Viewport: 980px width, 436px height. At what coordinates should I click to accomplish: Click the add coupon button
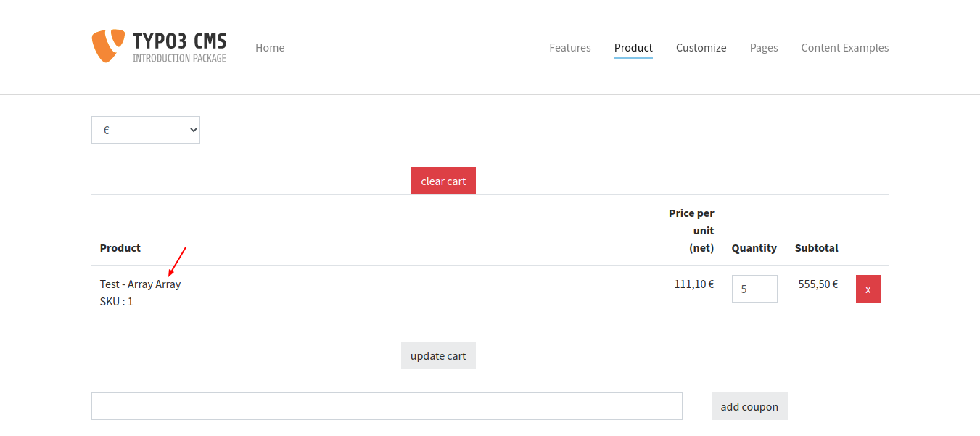[x=749, y=406]
